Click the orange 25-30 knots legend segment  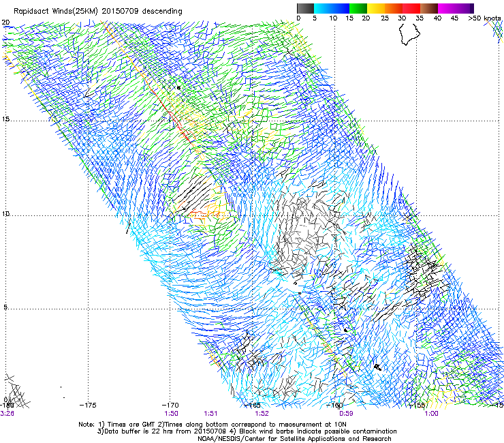394,8
